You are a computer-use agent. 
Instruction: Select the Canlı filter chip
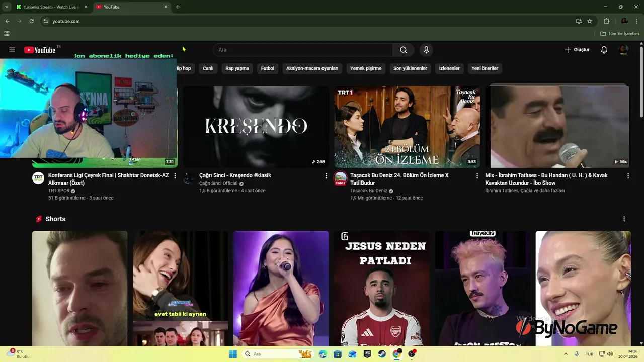(x=208, y=68)
